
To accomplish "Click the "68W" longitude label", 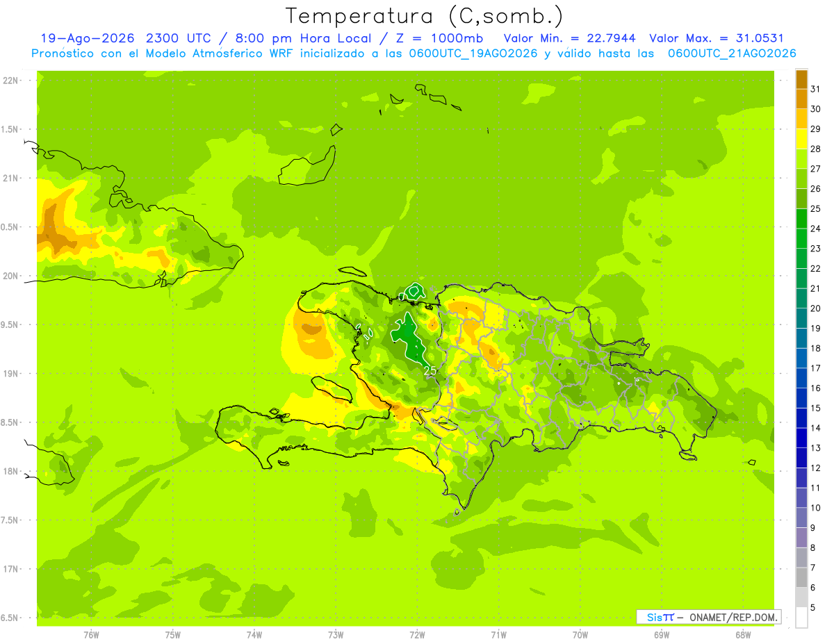I will pyautogui.click(x=743, y=635).
